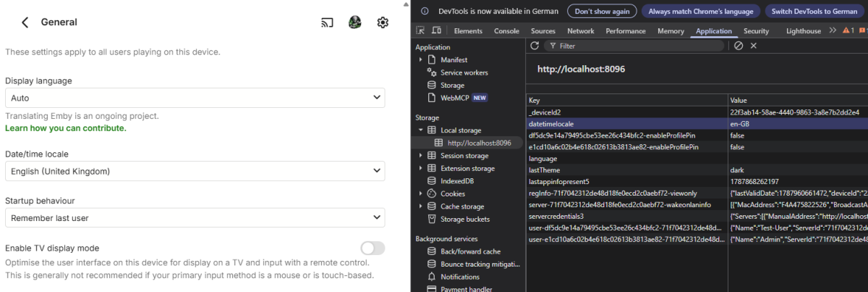
Task: Go back using the arrow beside General
Action: coord(25,22)
